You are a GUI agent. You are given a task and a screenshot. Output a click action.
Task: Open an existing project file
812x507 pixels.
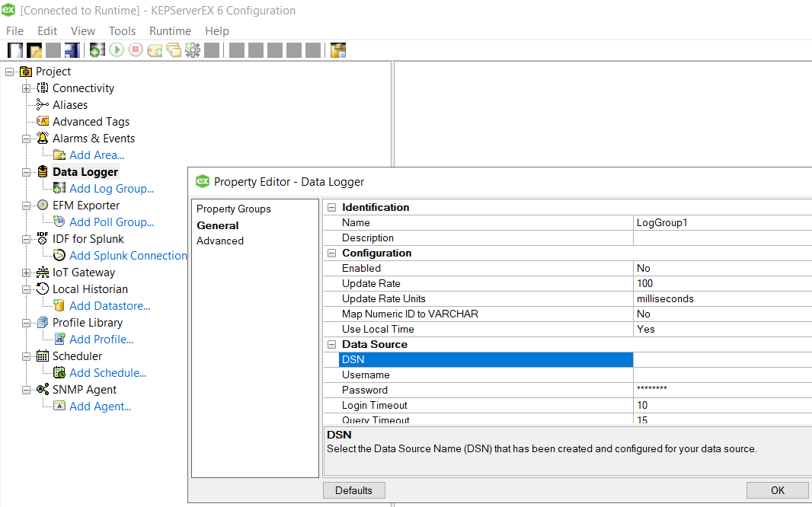(35, 49)
